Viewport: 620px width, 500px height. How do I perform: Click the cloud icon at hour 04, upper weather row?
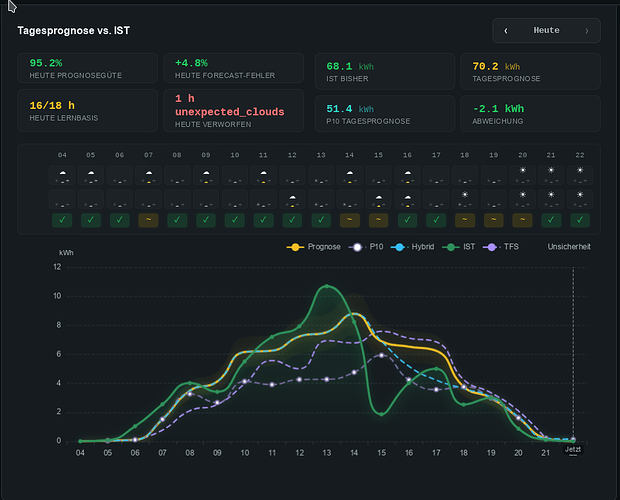click(62, 175)
